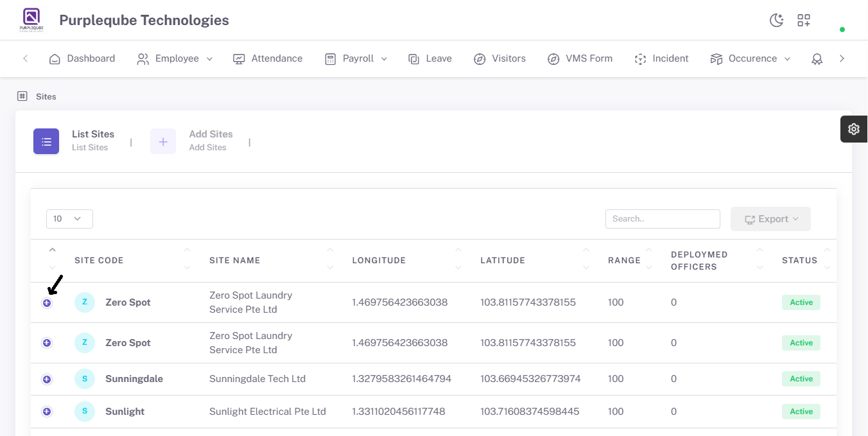Screen dimensions: 868x436
Task: Expand the Occurence menu dropdown
Action: pos(751,58)
